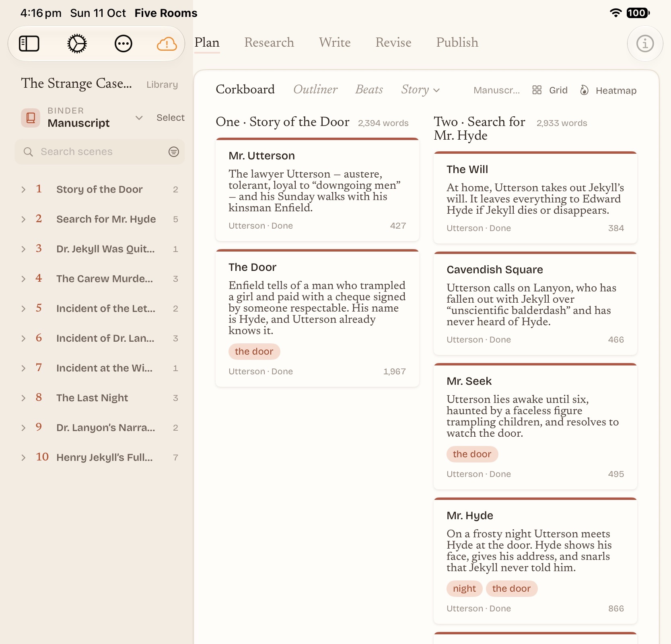The image size is (671, 644).
Task: Select Dr. Jekyll Was Quit... chapter row
Action: [100, 249]
